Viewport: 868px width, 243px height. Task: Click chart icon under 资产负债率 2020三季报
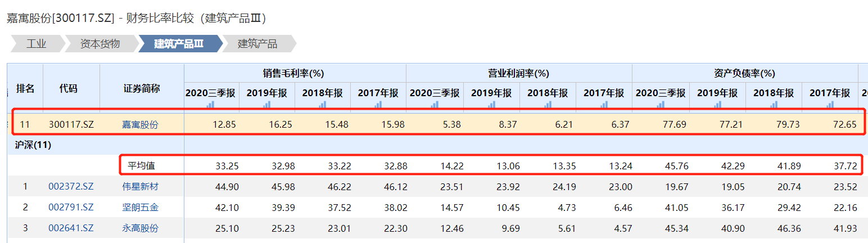click(661, 104)
